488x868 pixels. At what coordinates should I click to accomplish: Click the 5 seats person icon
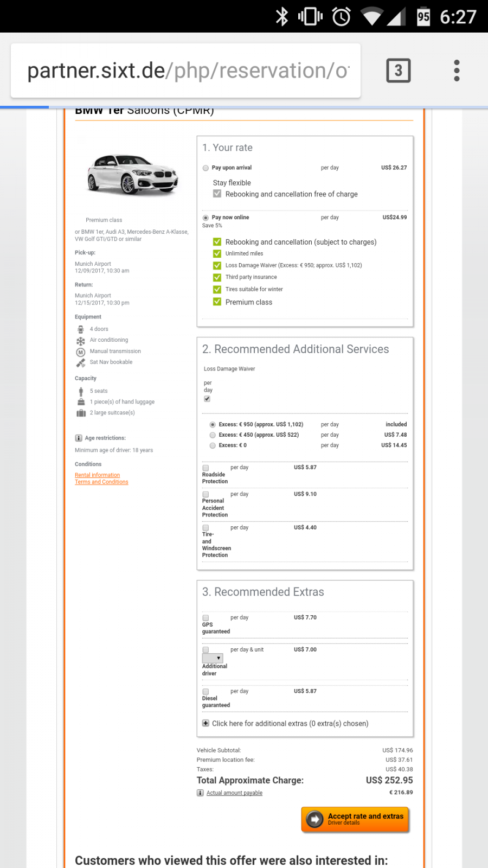81,391
